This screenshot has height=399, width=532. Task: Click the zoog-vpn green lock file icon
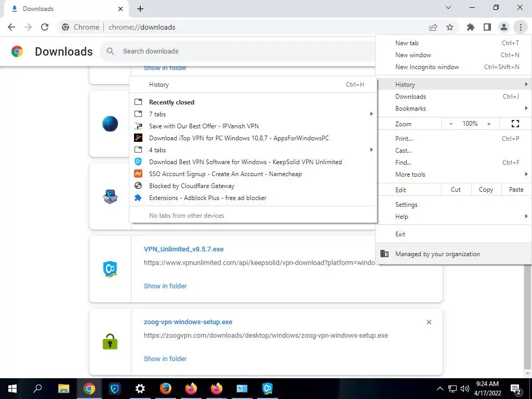110,342
